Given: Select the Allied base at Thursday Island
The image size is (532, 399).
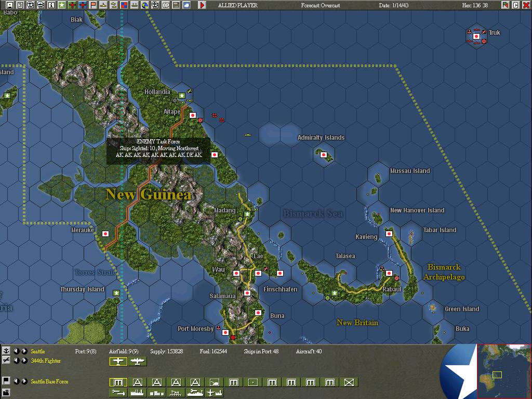Looking at the screenshot, I should (116, 293).
